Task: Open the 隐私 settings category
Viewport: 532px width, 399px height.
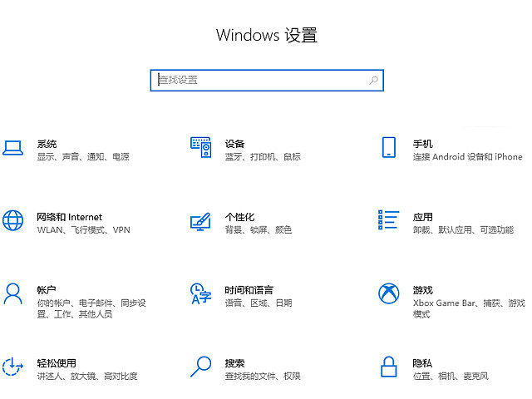Action: 422,363
